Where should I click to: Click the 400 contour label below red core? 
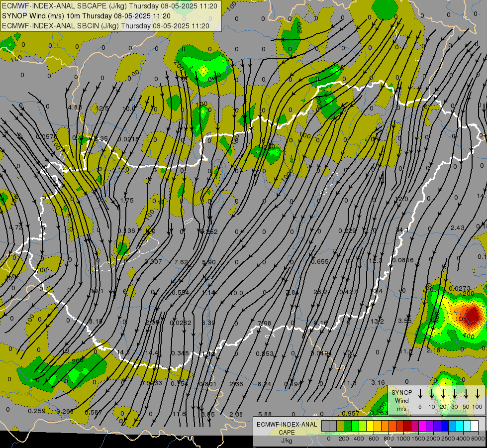coord(469,336)
